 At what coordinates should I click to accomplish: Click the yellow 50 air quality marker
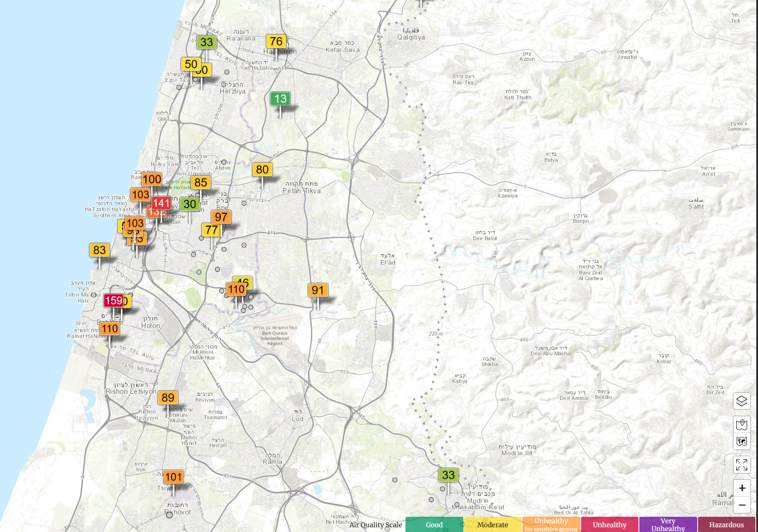[191, 64]
